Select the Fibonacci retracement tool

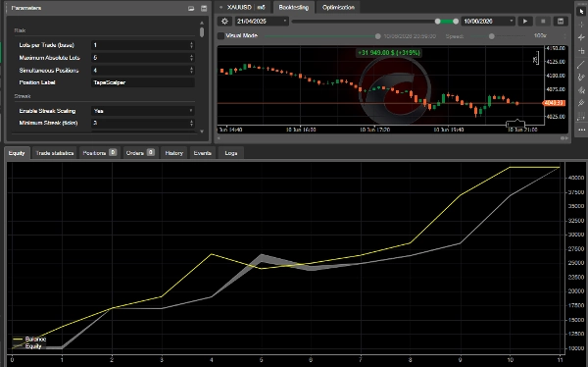pos(581,117)
